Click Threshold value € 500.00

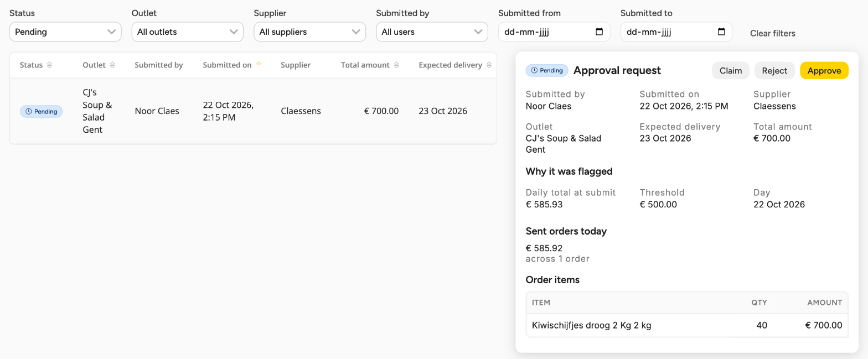point(658,205)
